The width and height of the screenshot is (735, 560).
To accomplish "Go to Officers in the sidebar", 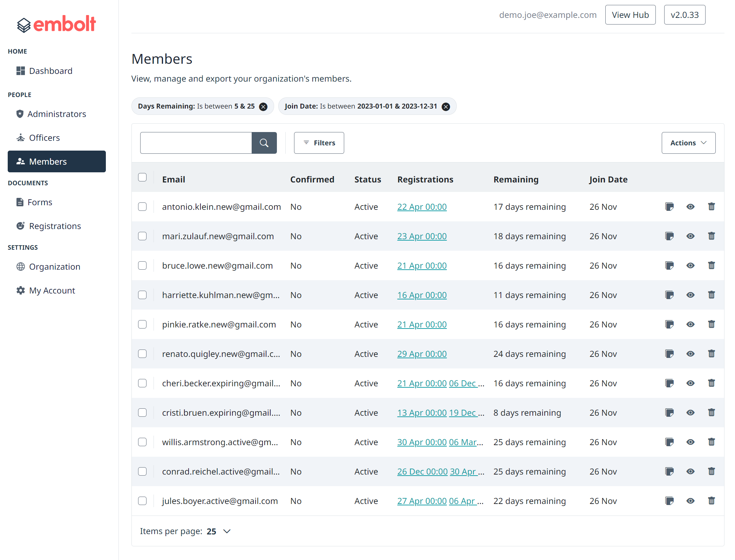I will tap(45, 138).
